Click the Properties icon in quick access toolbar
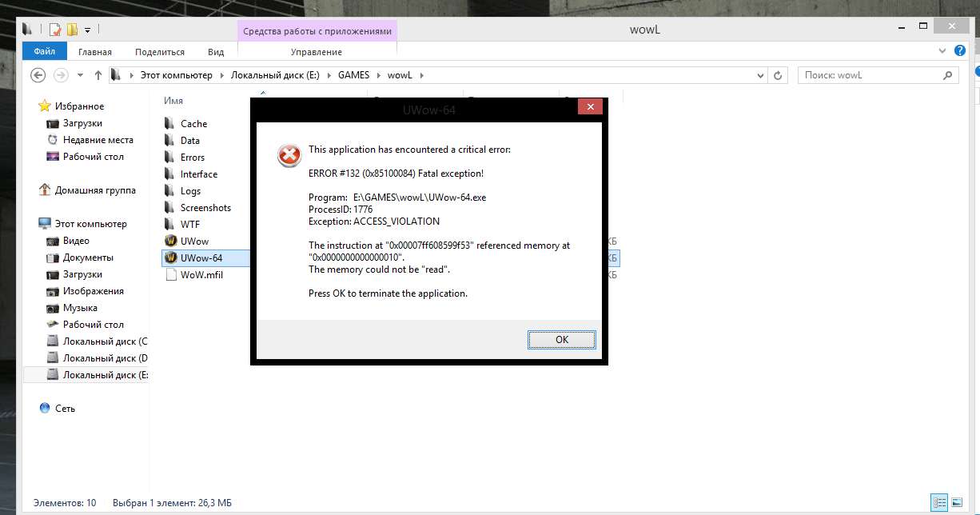Viewport: 980px width, 515px height. [x=55, y=30]
